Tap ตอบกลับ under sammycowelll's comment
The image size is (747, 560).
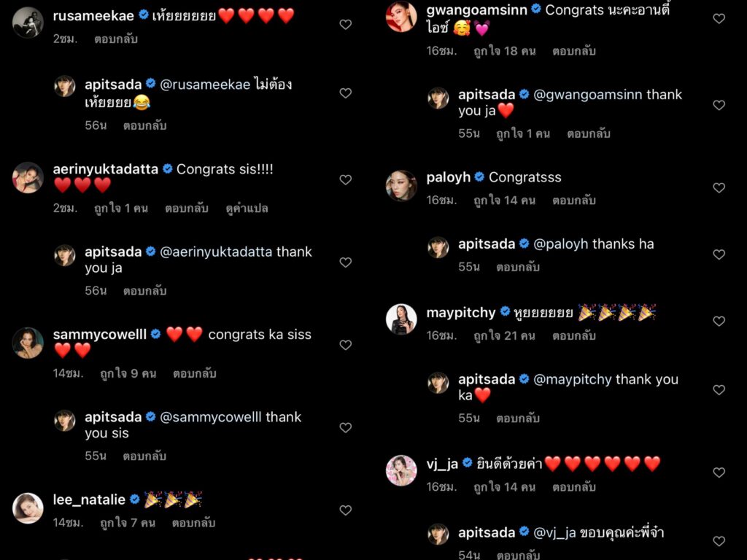pos(194,374)
